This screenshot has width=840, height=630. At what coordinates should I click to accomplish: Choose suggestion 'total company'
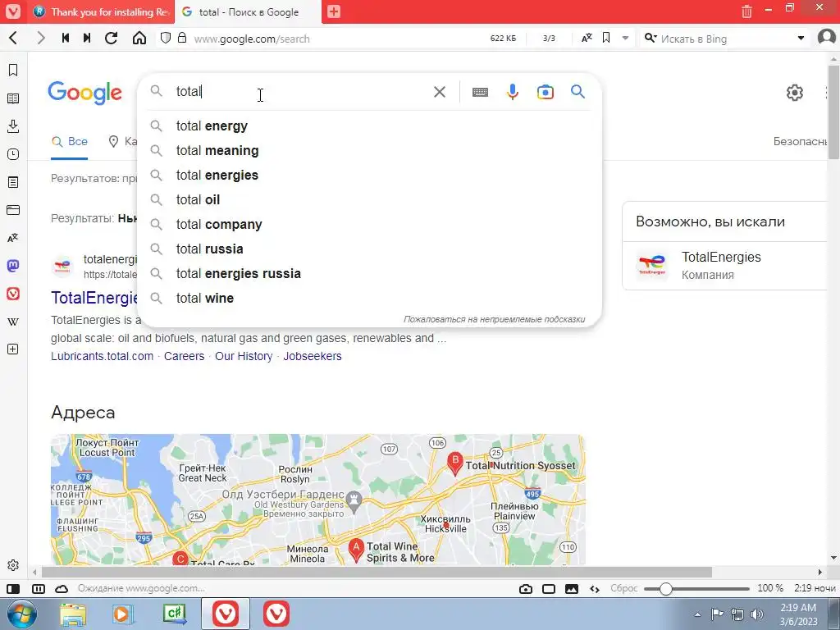click(370, 225)
